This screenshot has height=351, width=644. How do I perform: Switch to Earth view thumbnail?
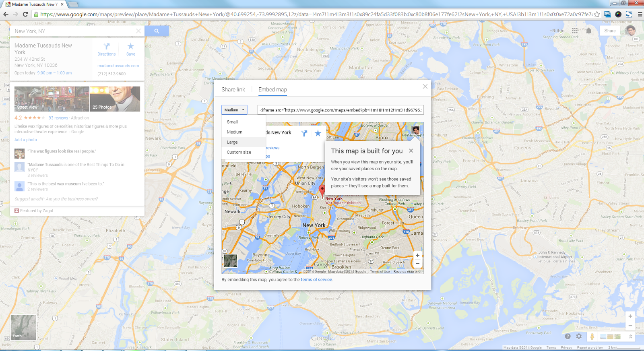[x=23, y=328]
